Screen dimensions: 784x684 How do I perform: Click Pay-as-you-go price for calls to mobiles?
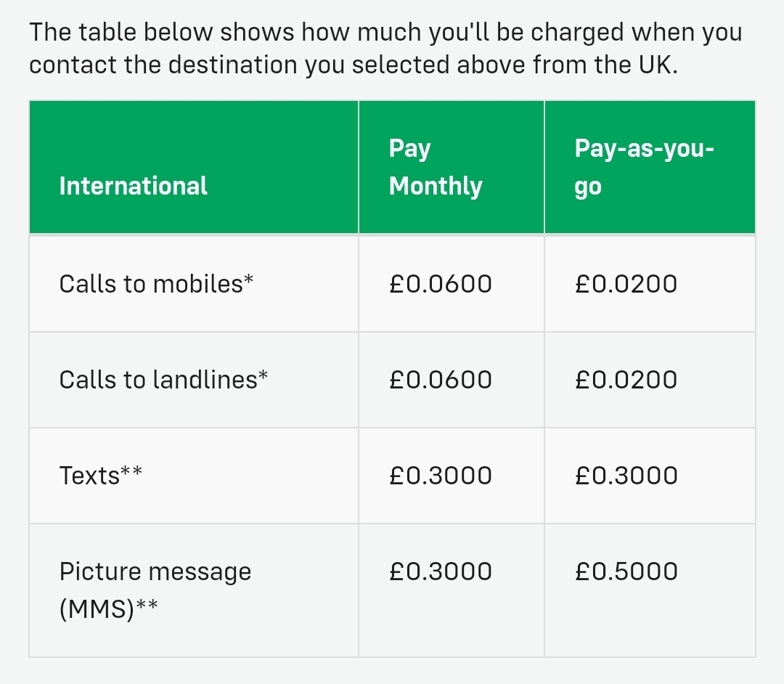pyautogui.click(x=626, y=284)
